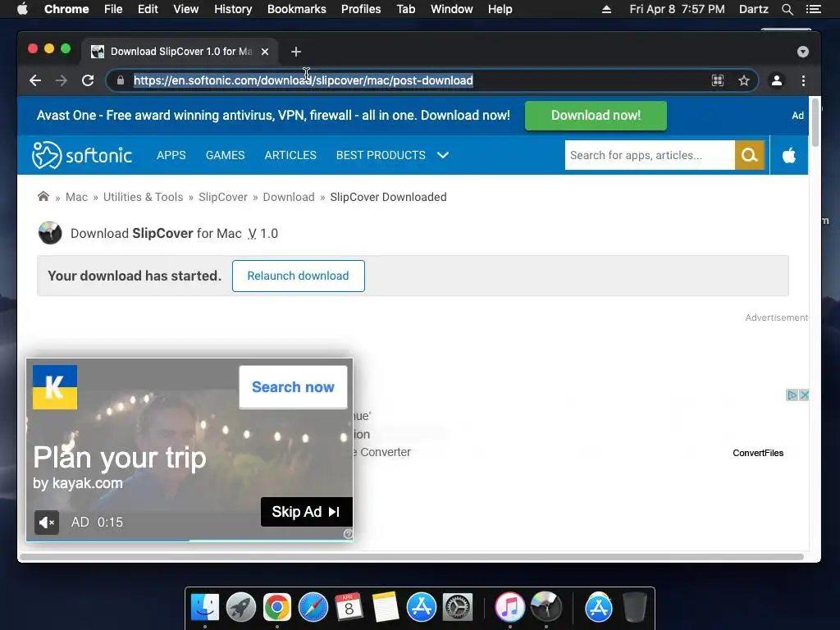
Task: Click the ad info icon on video
Action: 348,533
